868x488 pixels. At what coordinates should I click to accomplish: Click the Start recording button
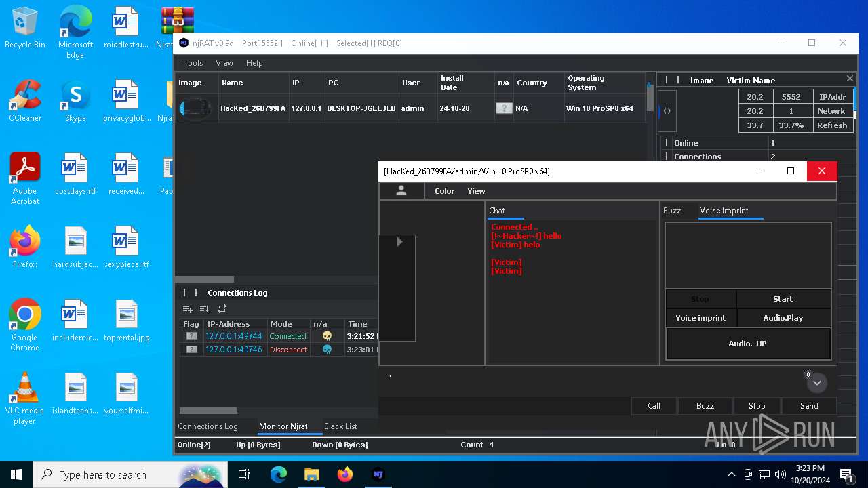(783, 299)
